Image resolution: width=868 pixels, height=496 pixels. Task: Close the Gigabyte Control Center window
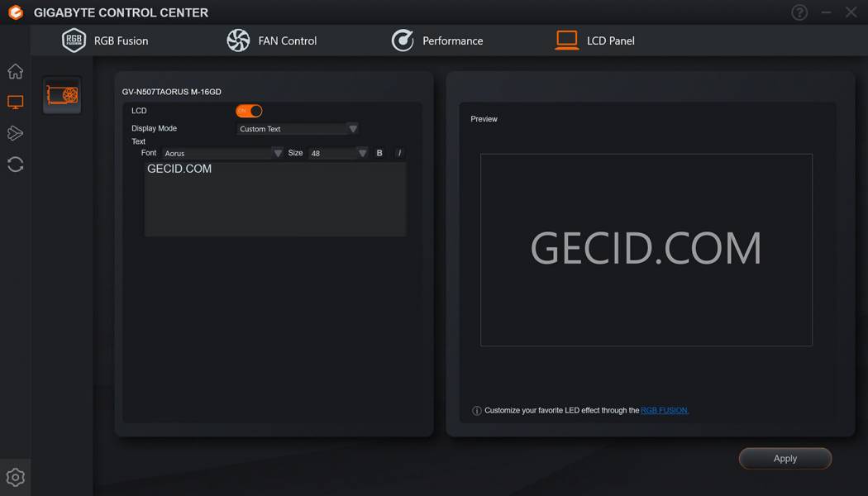point(851,12)
